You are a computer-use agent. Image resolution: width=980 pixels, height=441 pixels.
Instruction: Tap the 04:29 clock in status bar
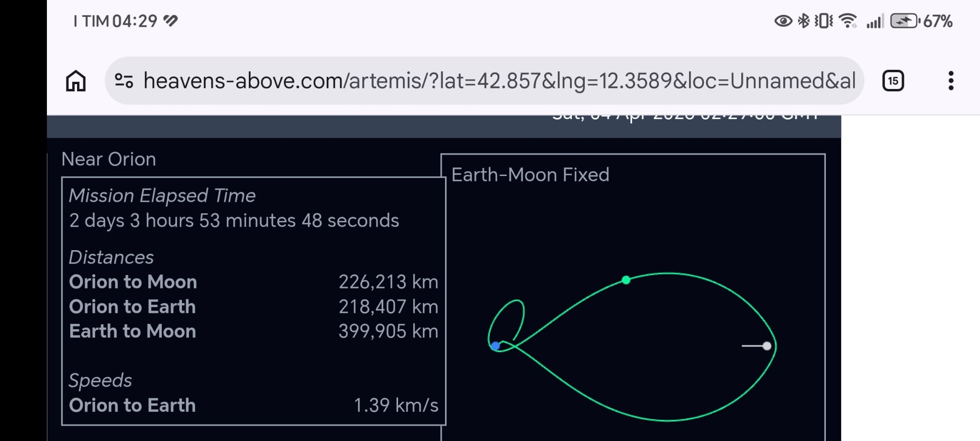pyautogui.click(x=134, y=21)
